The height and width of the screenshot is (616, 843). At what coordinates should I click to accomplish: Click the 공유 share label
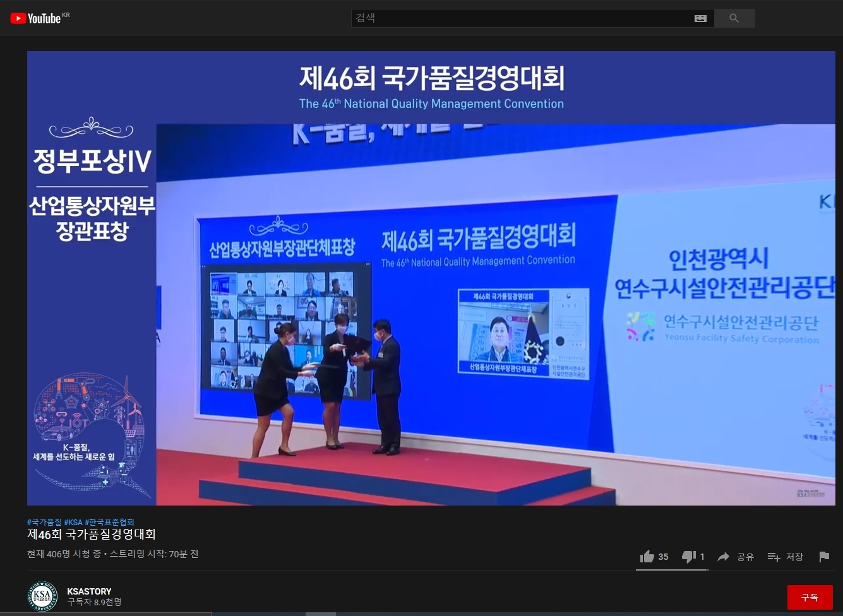coord(746,557)
